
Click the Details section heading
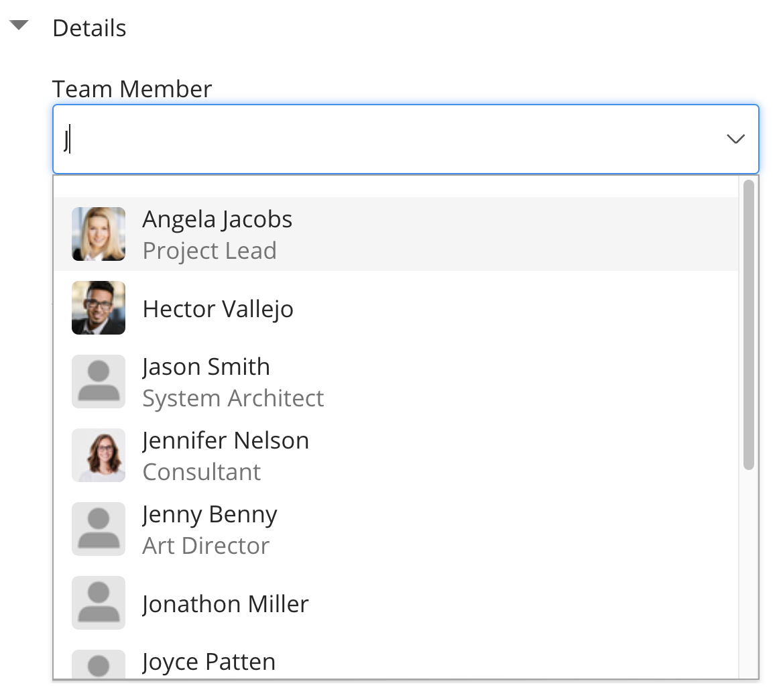pyautogui.click(x=89, y=28)
